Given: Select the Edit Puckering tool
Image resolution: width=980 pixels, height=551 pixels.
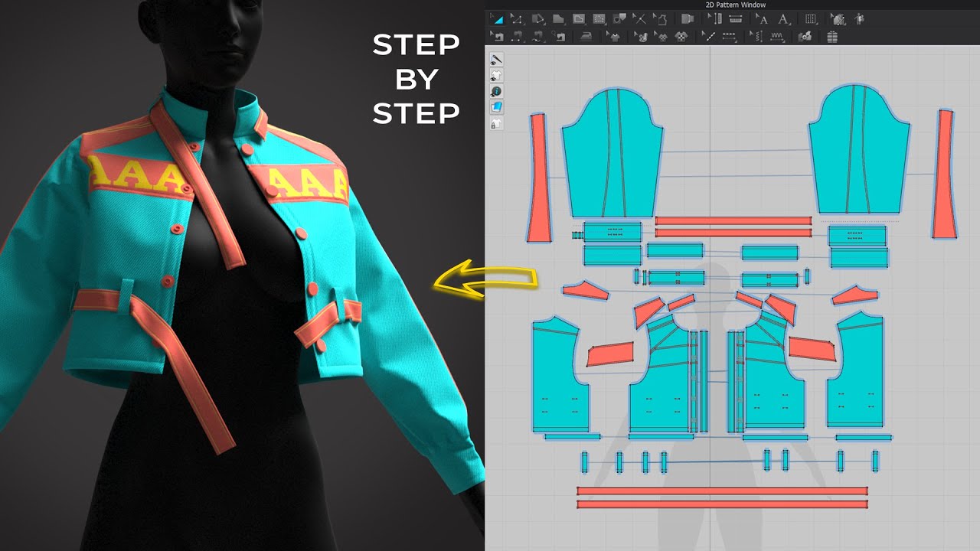Looking at the screenshot, I should 756,36.
